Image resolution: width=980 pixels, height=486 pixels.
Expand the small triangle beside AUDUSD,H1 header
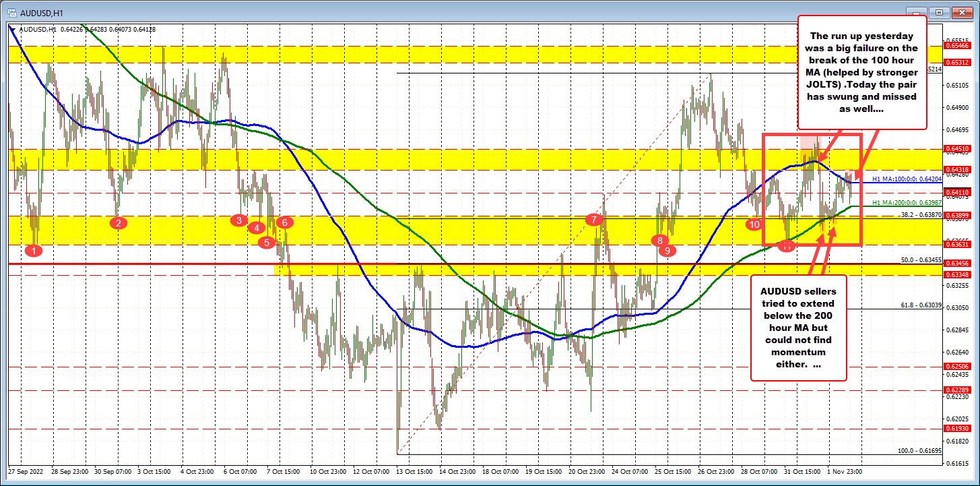pos(13,29)
